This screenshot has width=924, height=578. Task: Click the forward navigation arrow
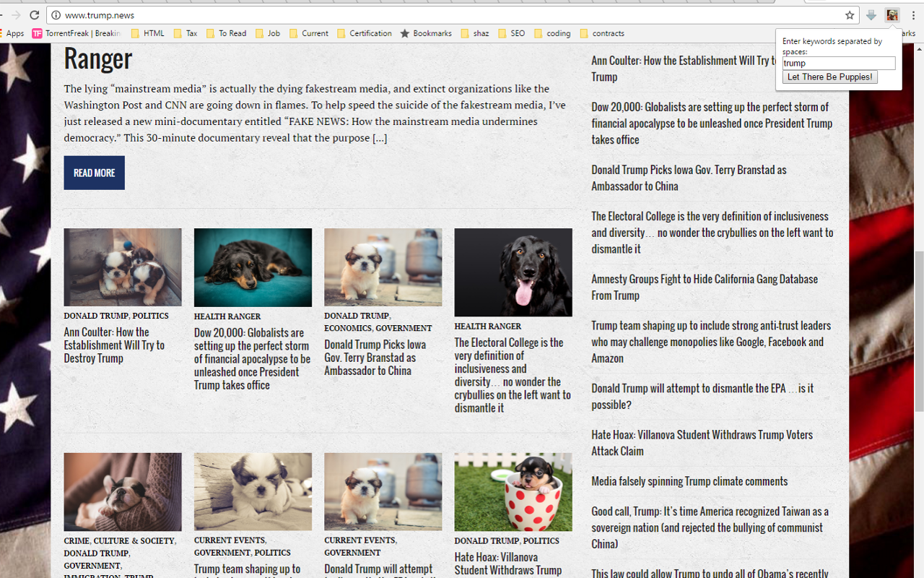click(15, 15)
